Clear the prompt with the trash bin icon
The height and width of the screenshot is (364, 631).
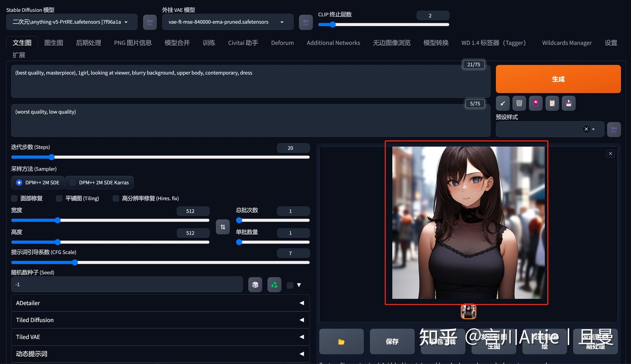tap(519, 103)
